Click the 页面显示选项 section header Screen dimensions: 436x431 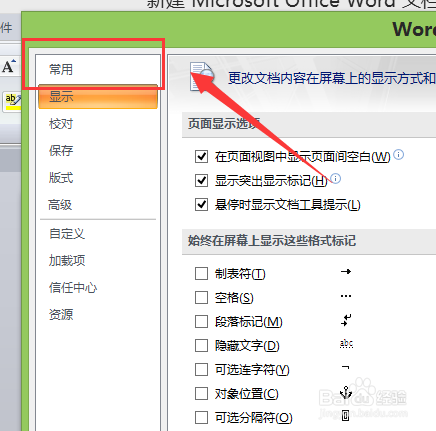click(x=224, y=123)
